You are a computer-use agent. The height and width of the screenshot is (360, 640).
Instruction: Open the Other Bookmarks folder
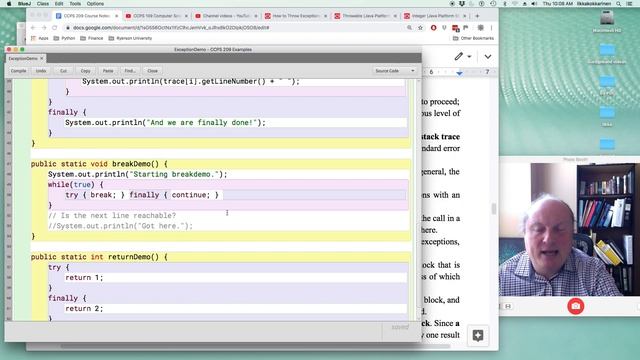pos(473,38)
